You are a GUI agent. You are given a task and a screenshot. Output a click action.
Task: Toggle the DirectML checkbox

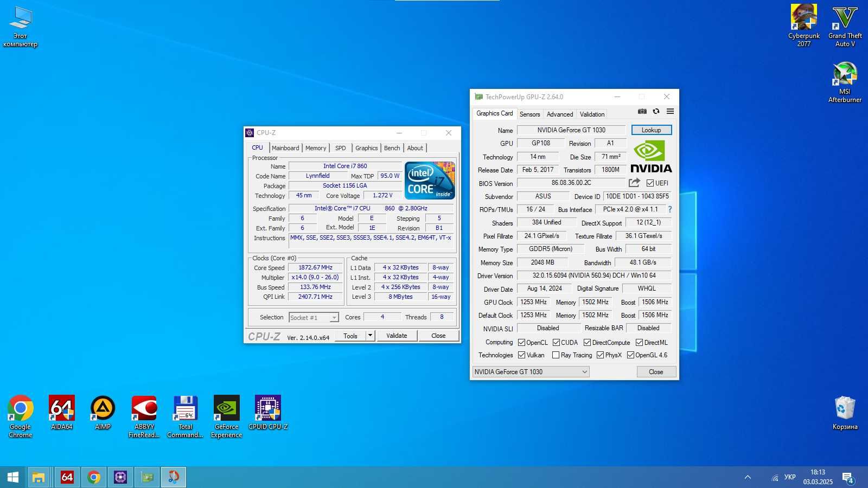(x=639, y=343)
